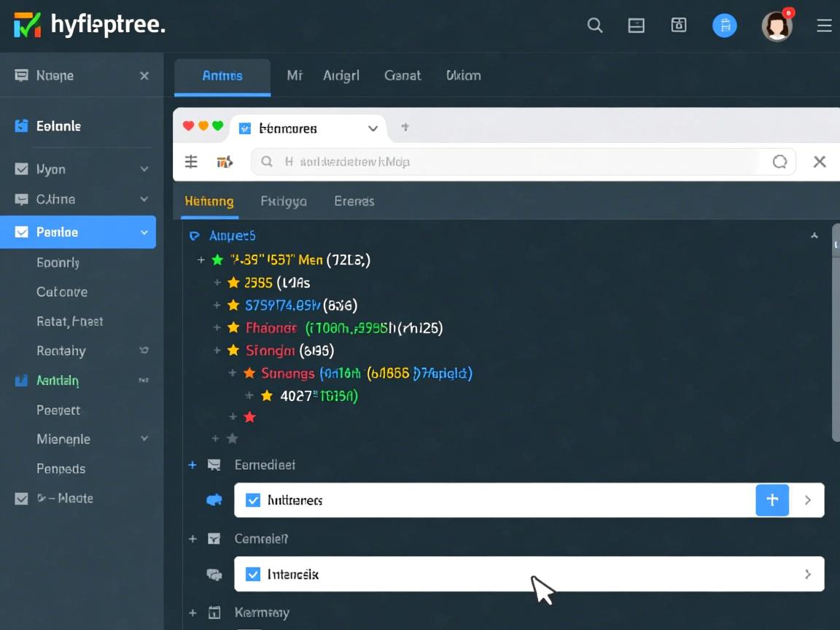Switch to the Antnes tab
This screenshot has width=840, height=630.
click(222, 76)
